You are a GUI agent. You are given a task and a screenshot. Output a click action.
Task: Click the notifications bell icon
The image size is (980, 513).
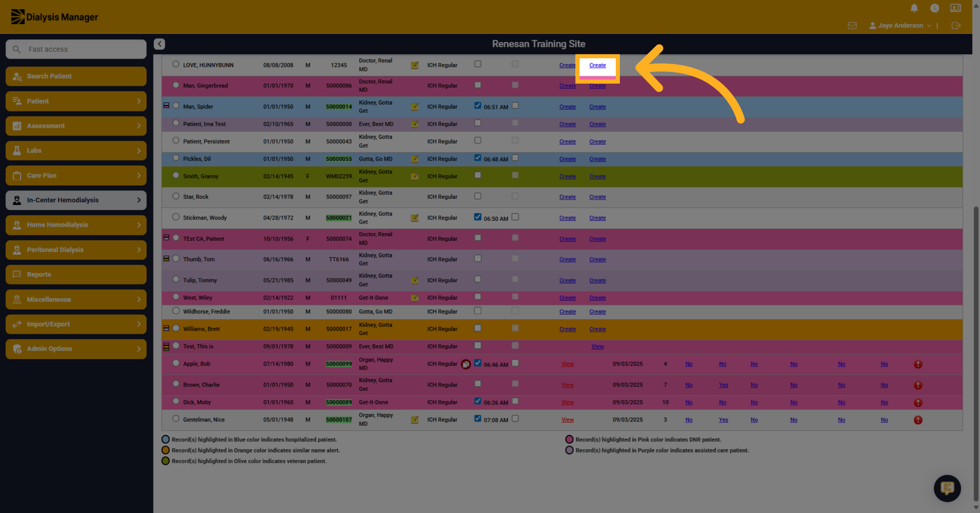914,8
